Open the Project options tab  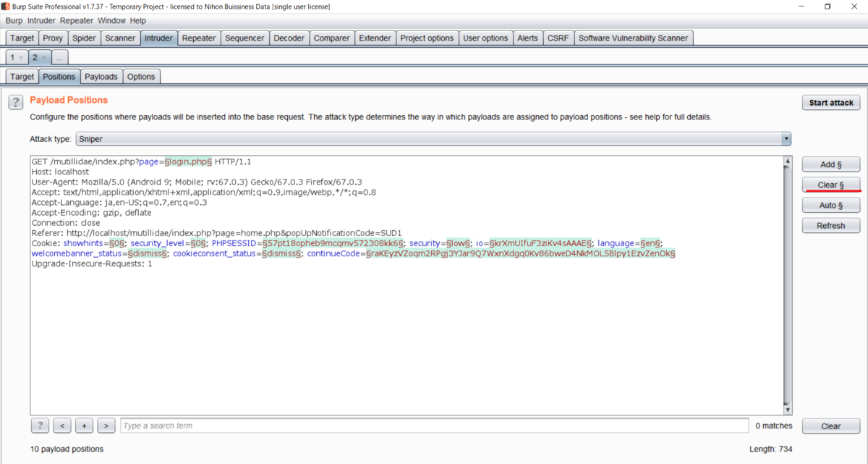point(427,38)
